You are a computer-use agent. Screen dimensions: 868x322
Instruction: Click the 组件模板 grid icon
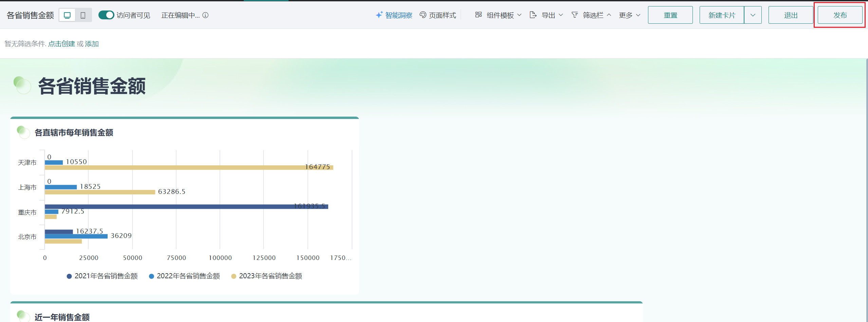pyautogui.click(x=478, y=15)
